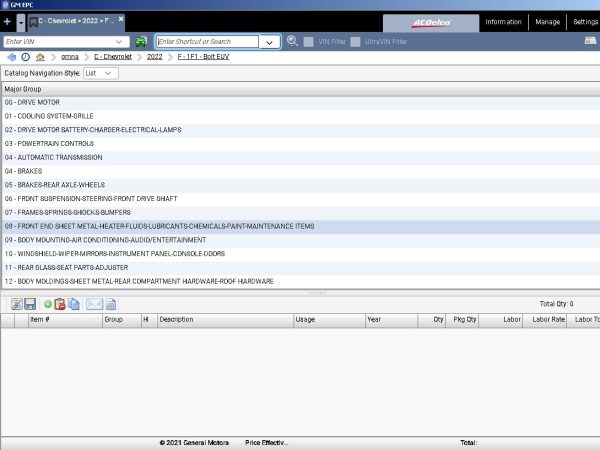Screen dimensions: 600x450
Task: Click the document export icon
Action: [x=111, y=304]
